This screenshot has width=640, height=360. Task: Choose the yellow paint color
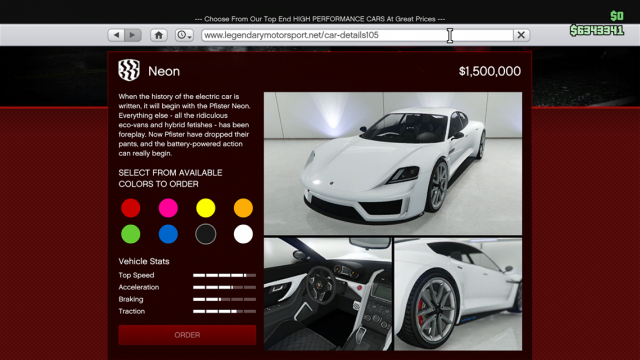tap(206, 208)
